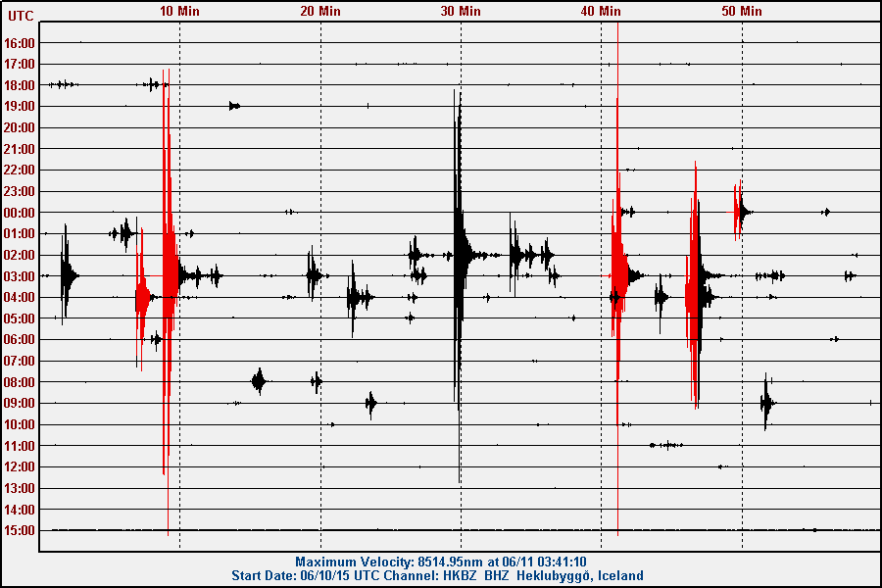The image size is (882, 588).
Task: Click the 18:00 hour label
Action: click(20, 85)
